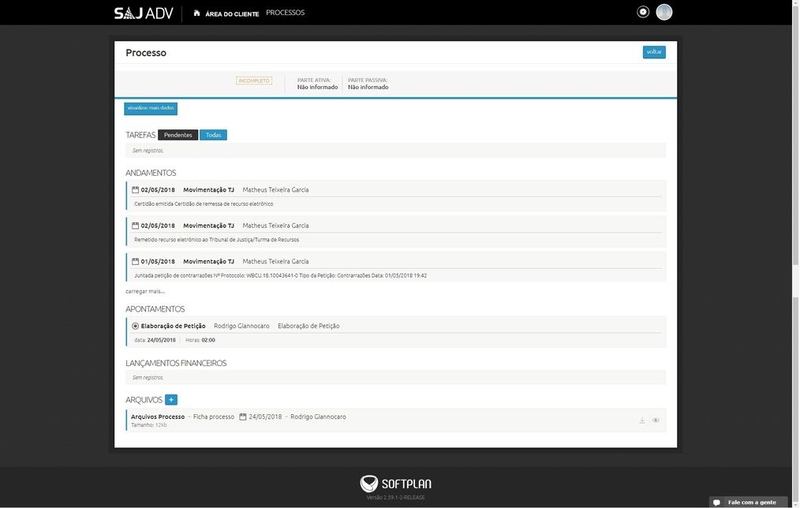Click the home icon beside Área do Cliente
800x508 pixels.
[197, 13]
